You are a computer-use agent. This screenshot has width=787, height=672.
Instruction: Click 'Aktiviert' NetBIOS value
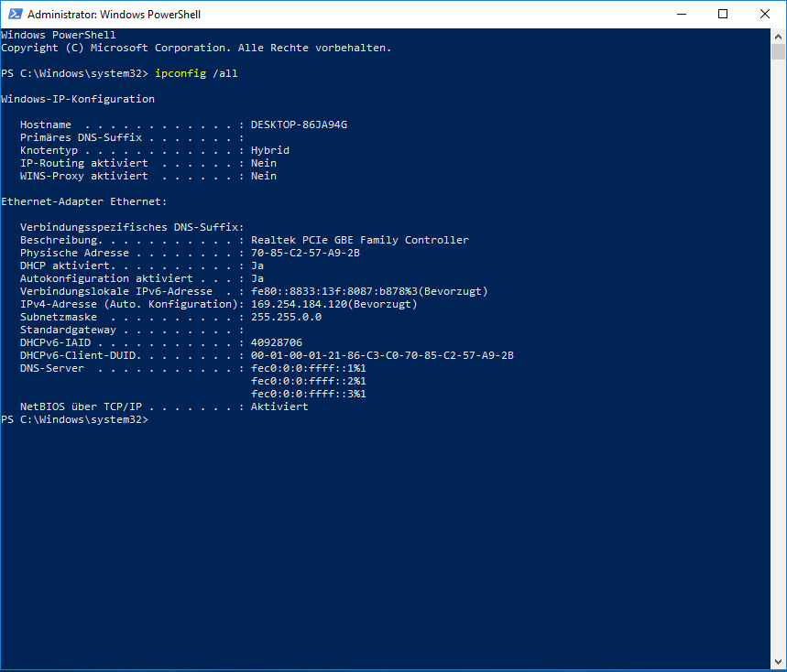[279, 406]
